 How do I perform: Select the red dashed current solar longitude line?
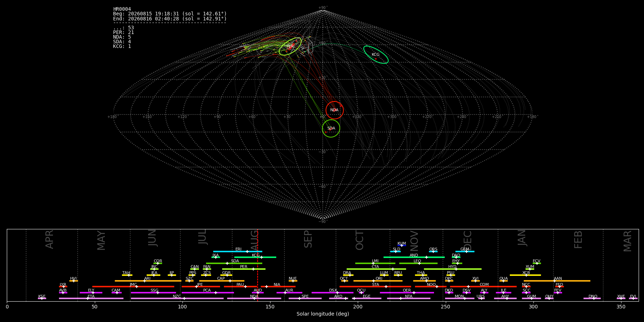[258, 265]
